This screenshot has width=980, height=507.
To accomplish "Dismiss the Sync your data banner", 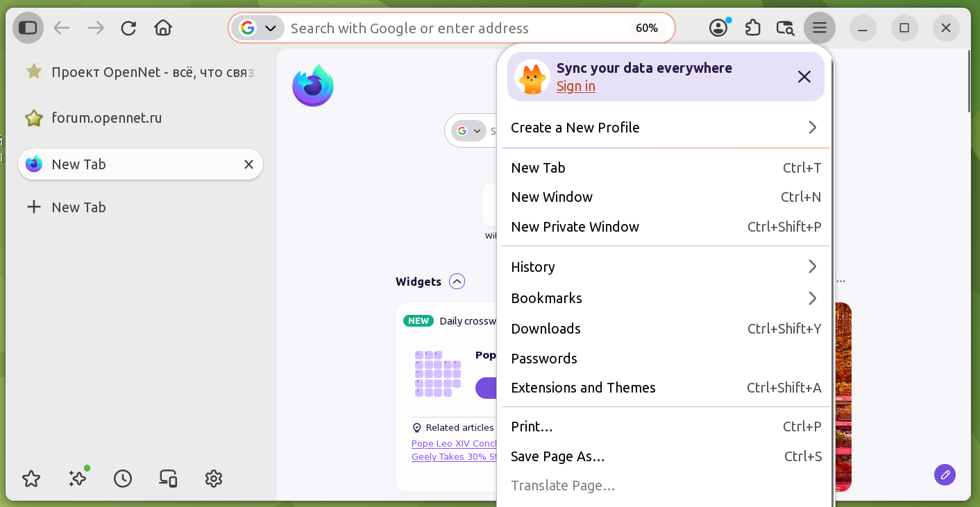I will tap(804, 77).
